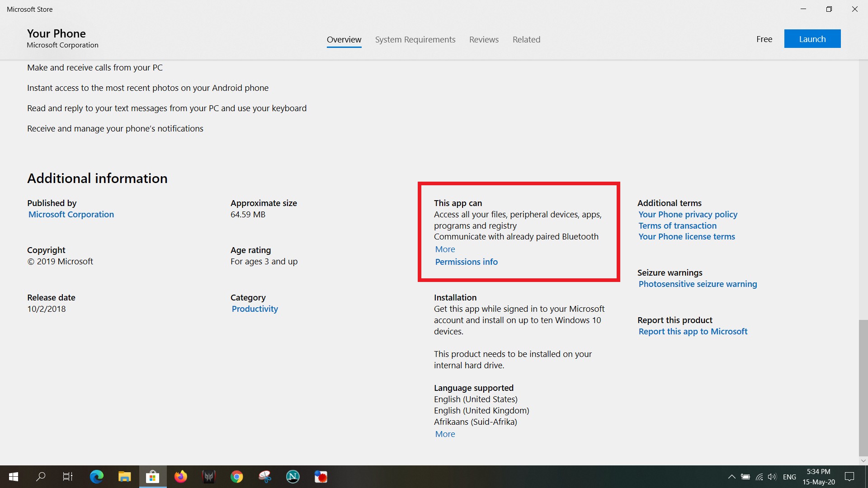
Task: Open the Productivity category link
Action: (x=255, y=309)
